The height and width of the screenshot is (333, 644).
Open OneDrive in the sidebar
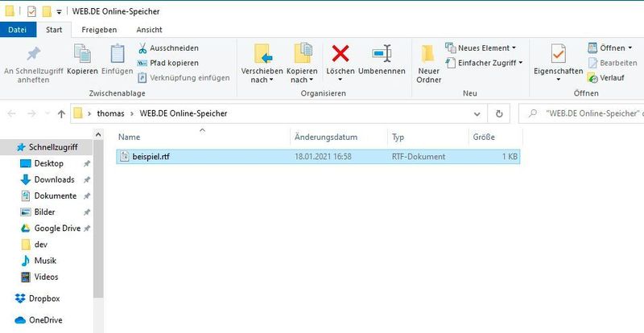tap(45, 320)
